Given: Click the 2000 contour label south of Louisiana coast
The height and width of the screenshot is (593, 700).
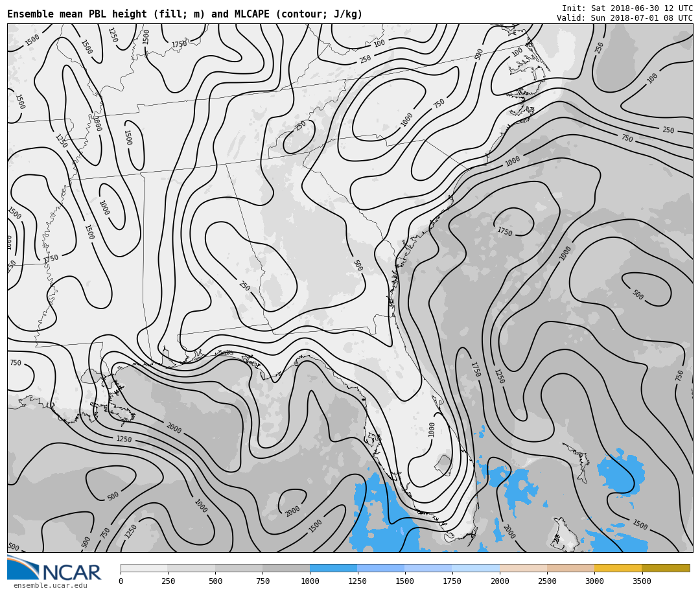Looking at the screenshot, I should tap(173, 428).
